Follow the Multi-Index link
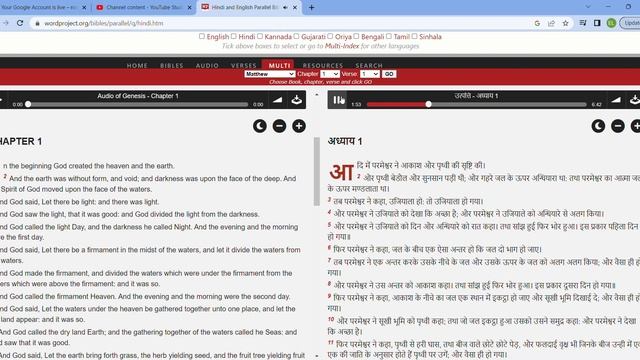The image size is (640, 360). point(342,46)
